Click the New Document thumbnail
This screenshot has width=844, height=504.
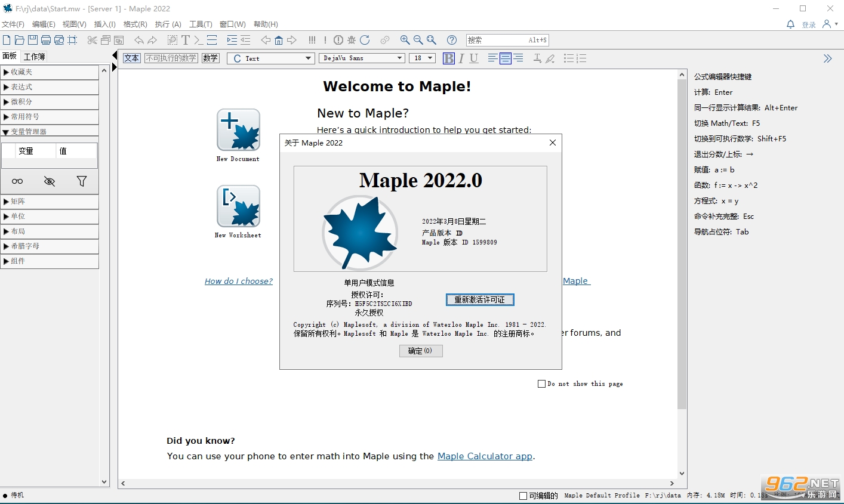(x=238, y=129)
